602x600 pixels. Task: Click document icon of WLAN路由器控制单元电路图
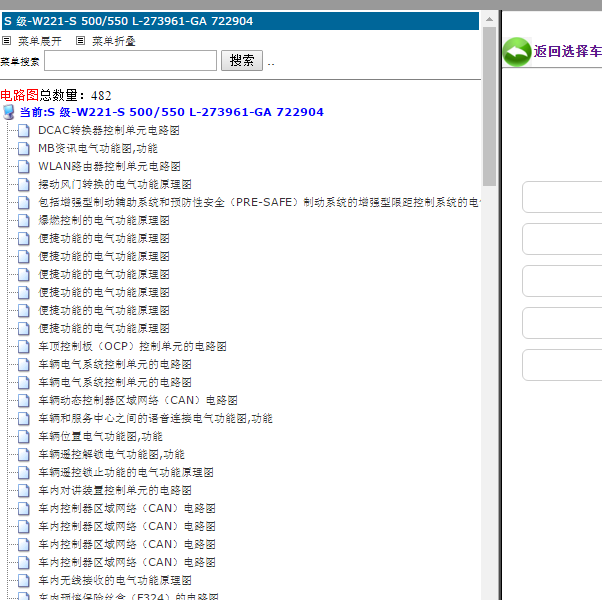coord(23,167)
